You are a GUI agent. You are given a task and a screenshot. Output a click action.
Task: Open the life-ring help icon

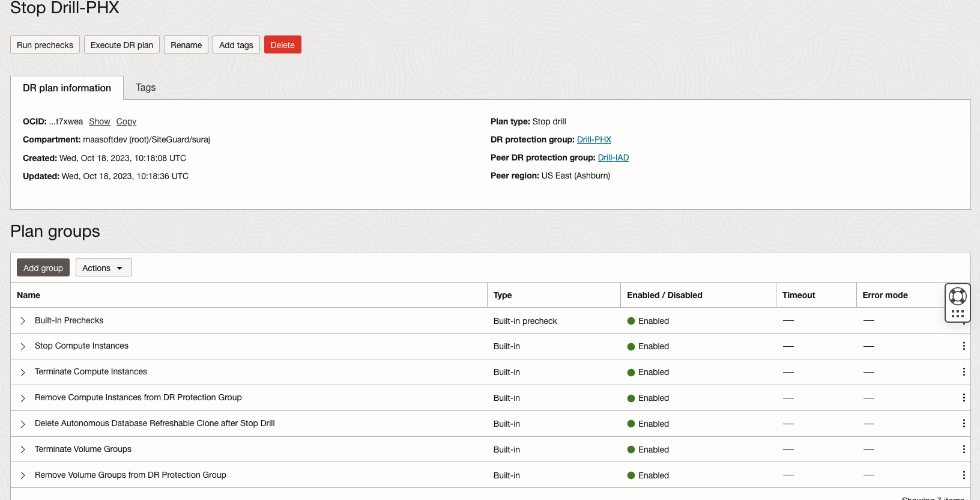coord(957,296)
